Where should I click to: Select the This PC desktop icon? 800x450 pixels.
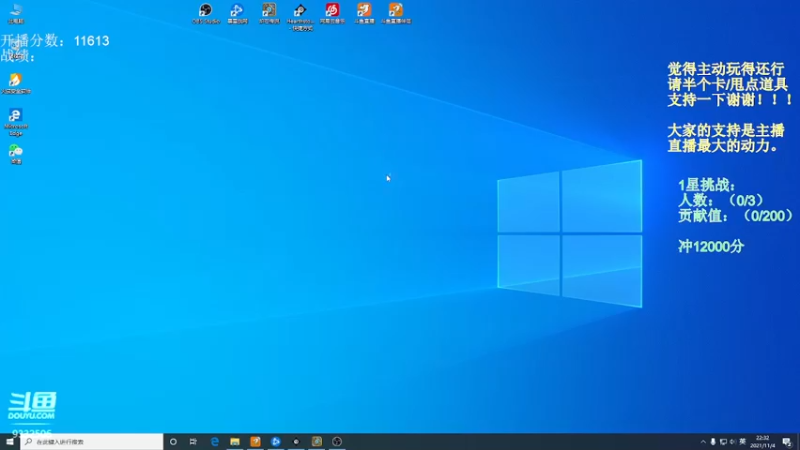click(x=16, y=13)
